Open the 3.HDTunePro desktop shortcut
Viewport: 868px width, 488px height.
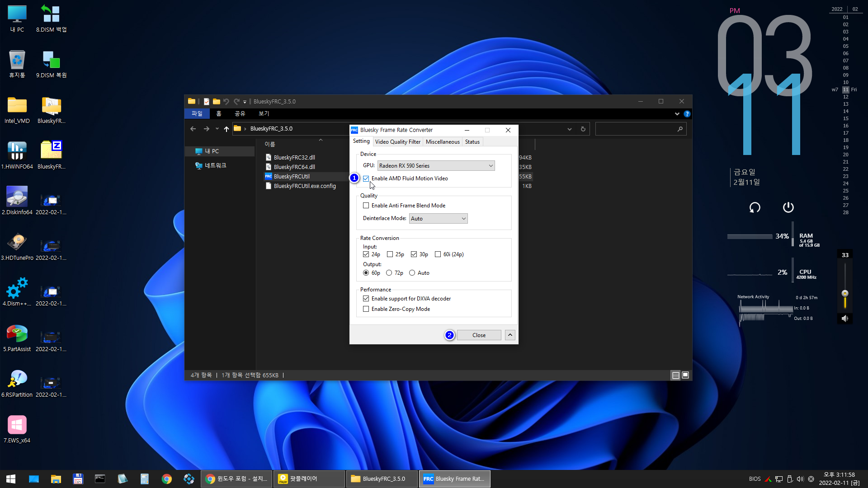coord(17,247)
